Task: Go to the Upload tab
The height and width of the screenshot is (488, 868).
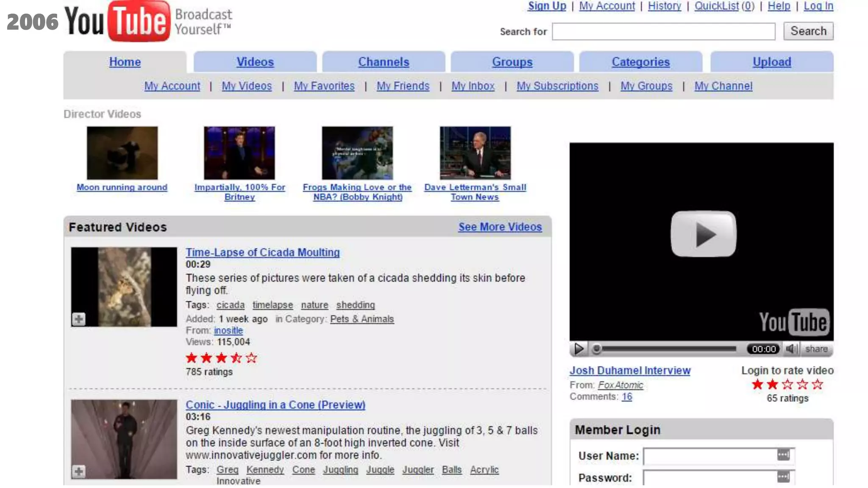Action: click(x=771, y=62)
